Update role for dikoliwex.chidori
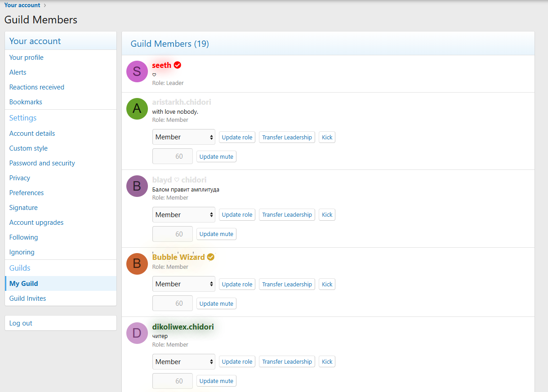This screenshot has height=392, width=548. pos(237,362)
